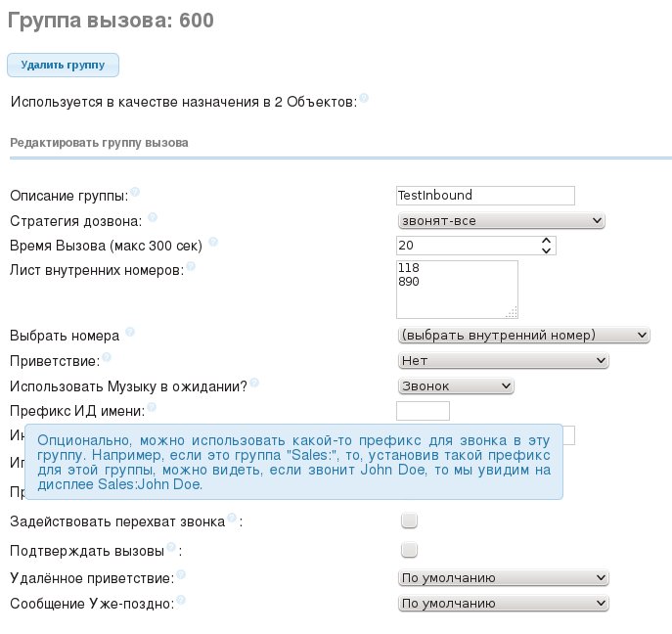This screenshot has width=672, height=634.
Task: Toggle the Подтверждать вызовы checkbox
Action: 409,550
